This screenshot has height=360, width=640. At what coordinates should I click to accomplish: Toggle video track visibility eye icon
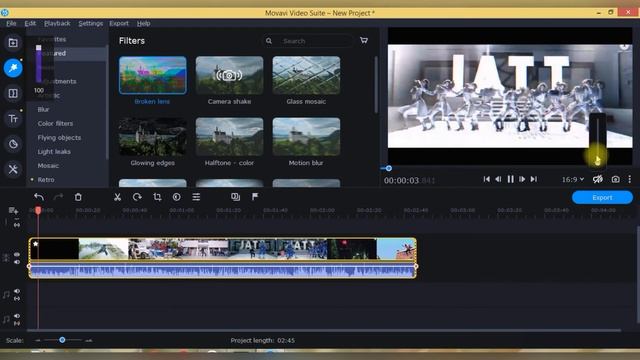17,254
